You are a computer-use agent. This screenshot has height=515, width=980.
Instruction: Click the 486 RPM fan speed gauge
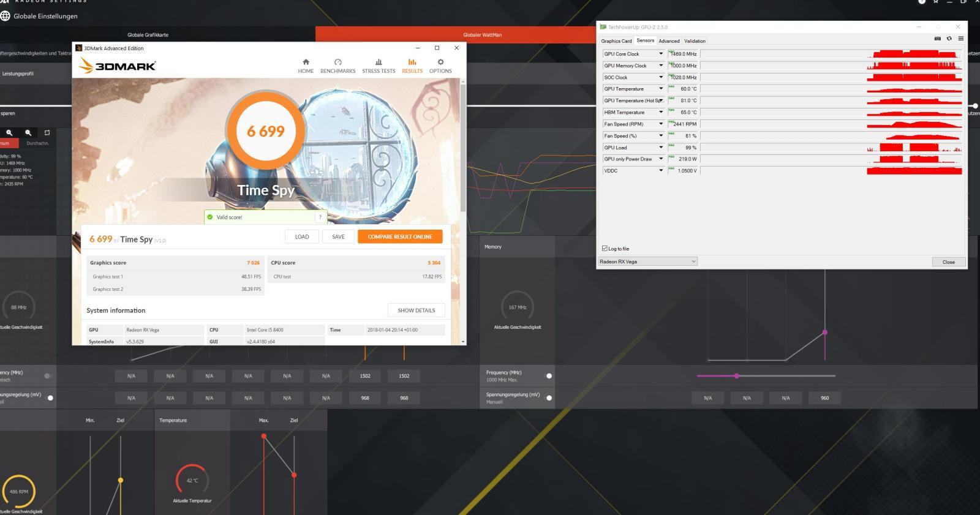pos(19,492)
